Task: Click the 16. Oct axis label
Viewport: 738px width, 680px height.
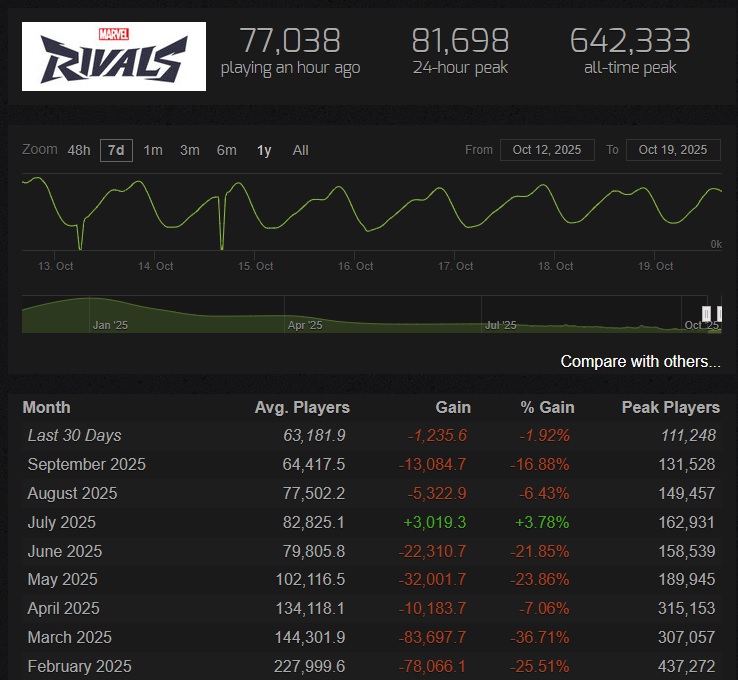Action: 355,266
